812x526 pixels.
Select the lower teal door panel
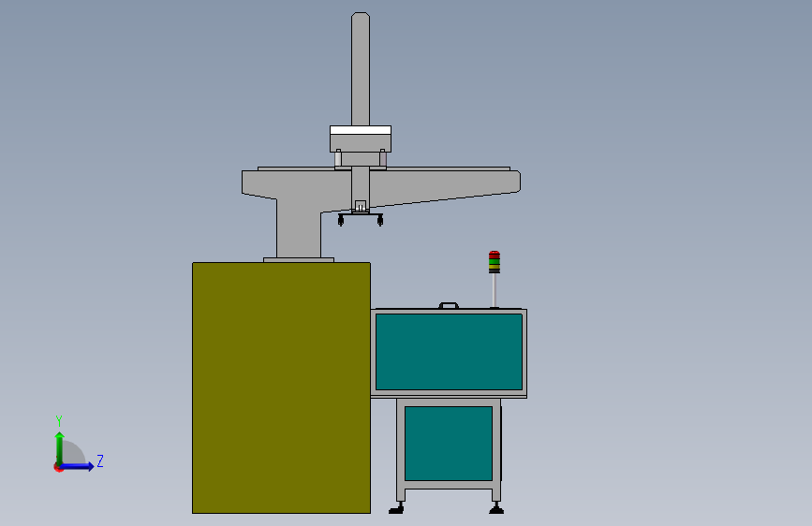[449, 443]
